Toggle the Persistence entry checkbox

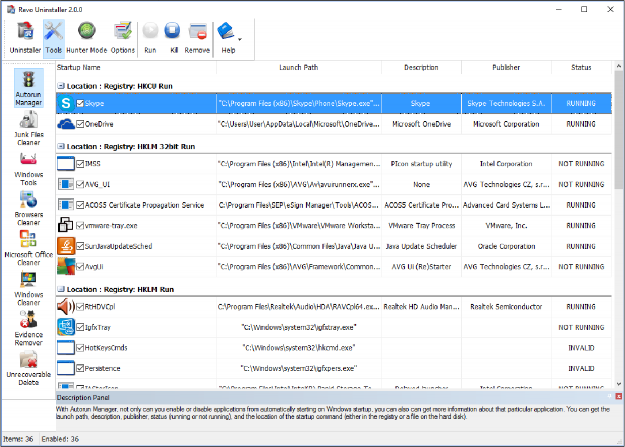(x=80, y=368)
